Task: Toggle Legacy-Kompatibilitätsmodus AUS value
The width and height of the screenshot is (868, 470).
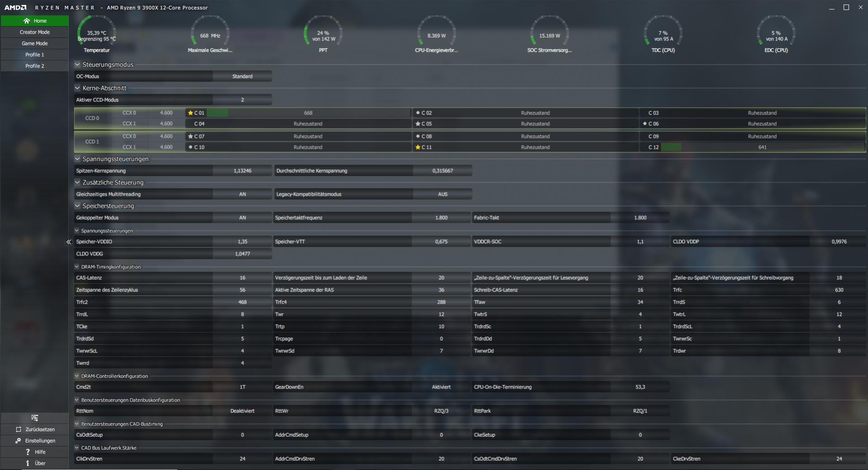Action: point(442,194)
